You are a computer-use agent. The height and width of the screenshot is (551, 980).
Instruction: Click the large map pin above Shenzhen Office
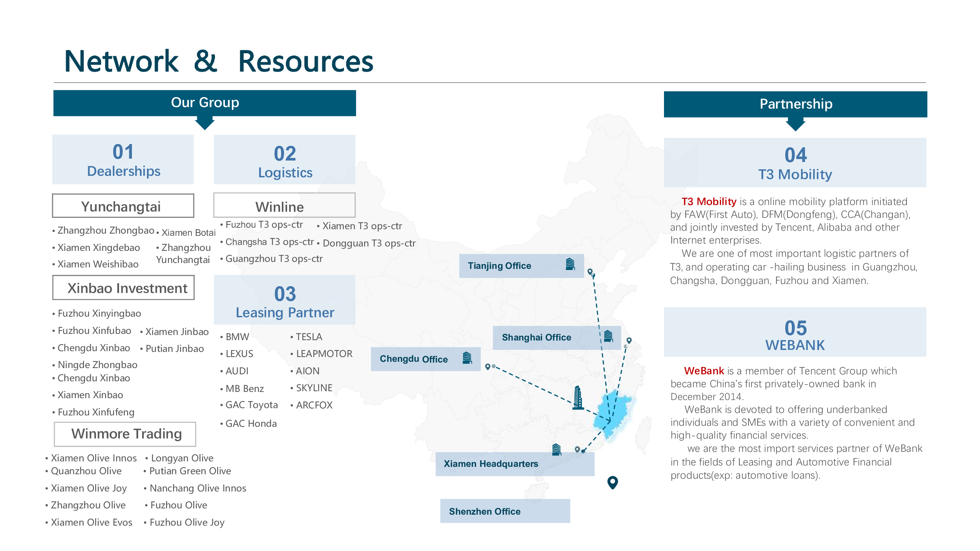pyautogui.click(x=613, y=482)
